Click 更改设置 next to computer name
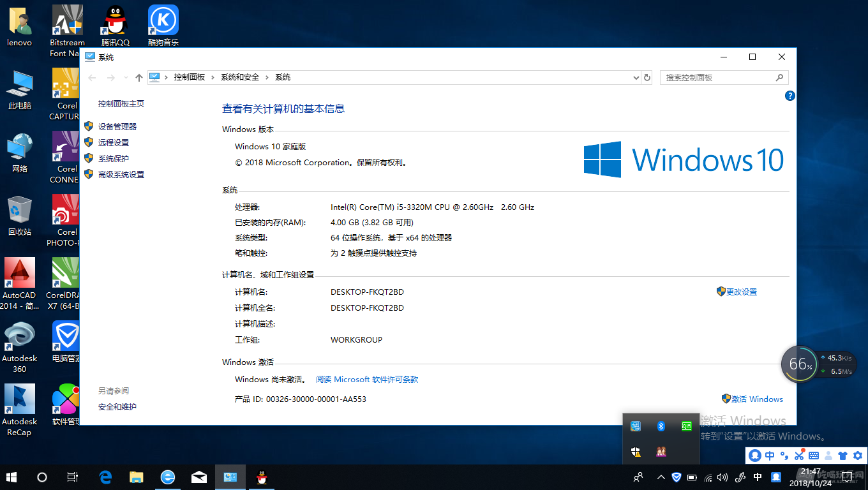The height and width of the screenshot is (490, 868). click(742, 292)
